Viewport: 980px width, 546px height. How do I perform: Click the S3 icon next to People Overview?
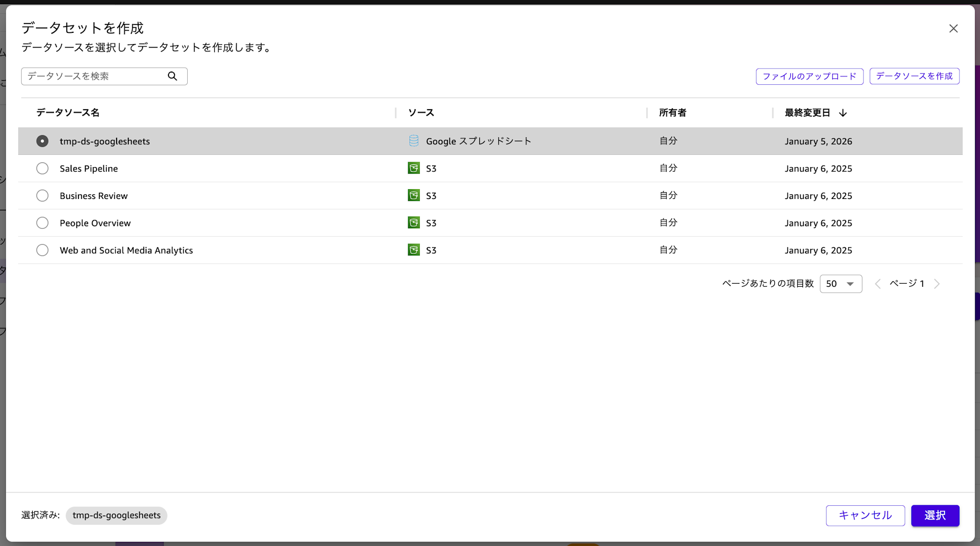413,223
